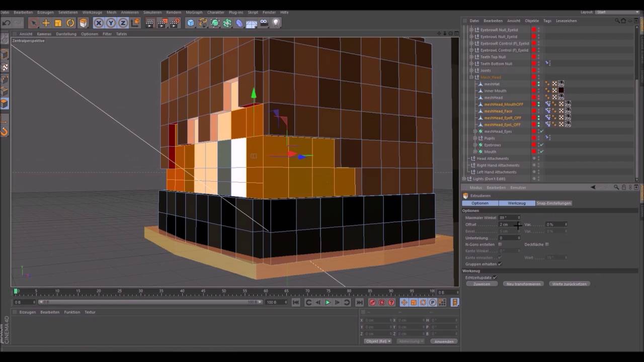
Task: Click the record keyframe red button
Action: pyautogui.click(x=372, y=302)
